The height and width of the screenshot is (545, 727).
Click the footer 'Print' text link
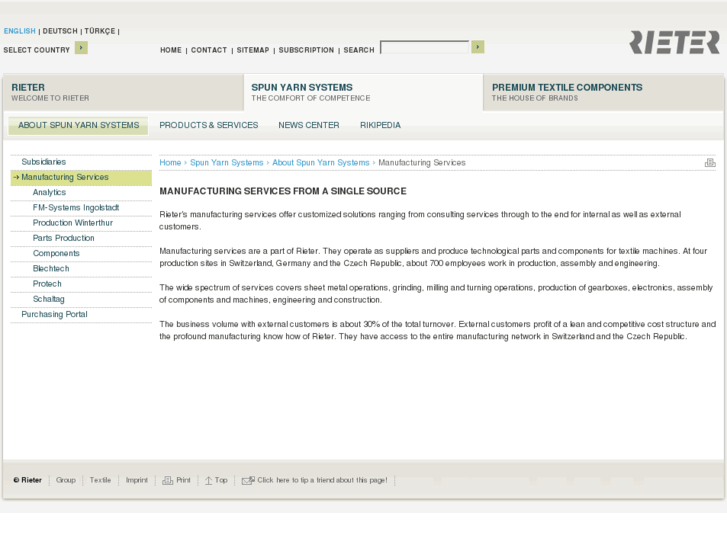pyautogui.click(x=184, y=481)
